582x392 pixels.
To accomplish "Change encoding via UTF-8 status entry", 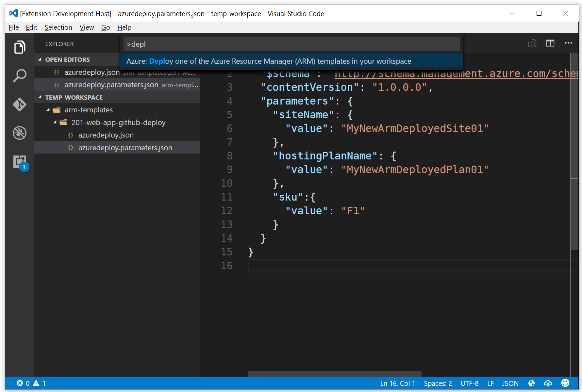I will 469,383.
